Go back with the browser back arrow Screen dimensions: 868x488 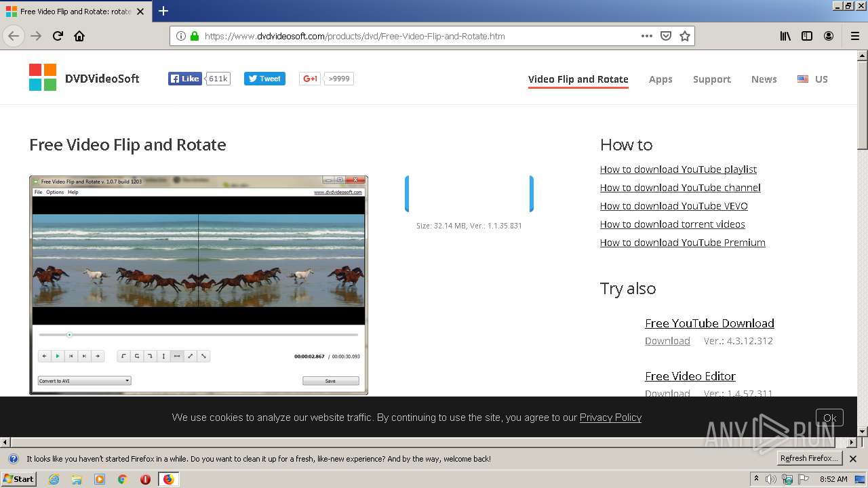coord(14,36)
